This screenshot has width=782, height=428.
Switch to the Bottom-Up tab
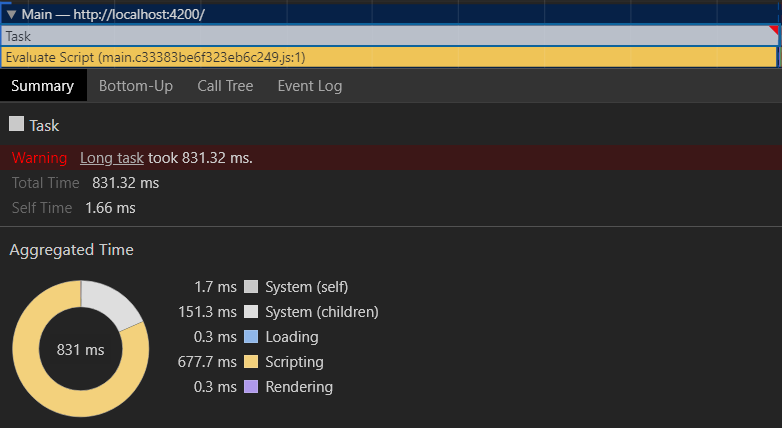(x=136, y=86)
